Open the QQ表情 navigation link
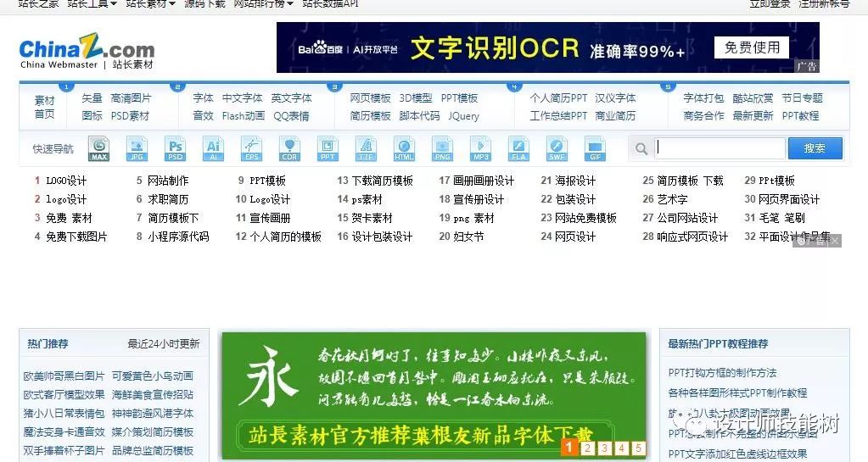Viewport: 868px width, 462px height. [291, 115]
